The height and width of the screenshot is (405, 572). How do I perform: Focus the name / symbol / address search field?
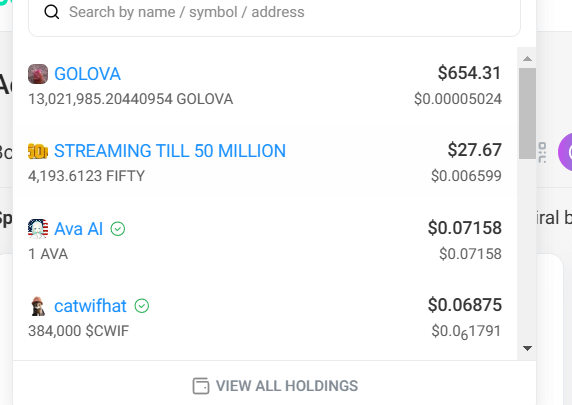274,13
